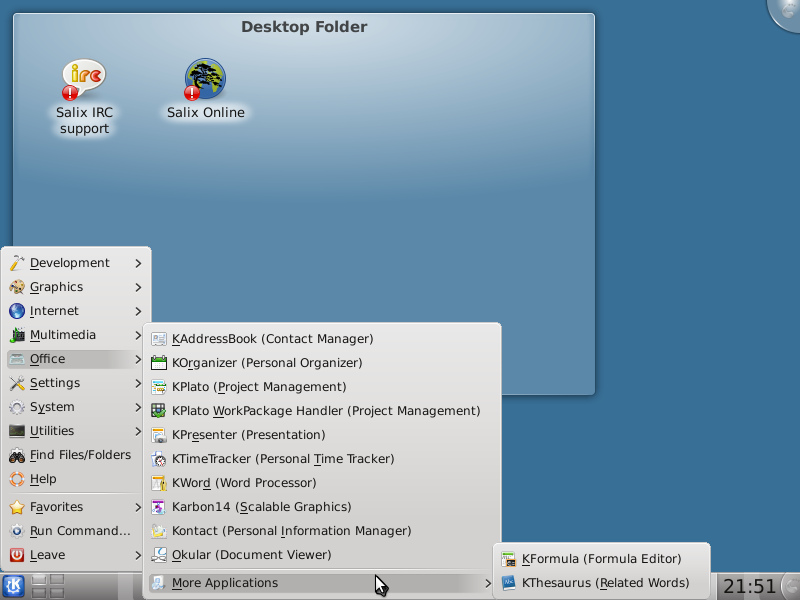The width and height of the screenshot is (800, 600).
Task: Expand the Development submenu arrow
Action: [x=138, y=263]
